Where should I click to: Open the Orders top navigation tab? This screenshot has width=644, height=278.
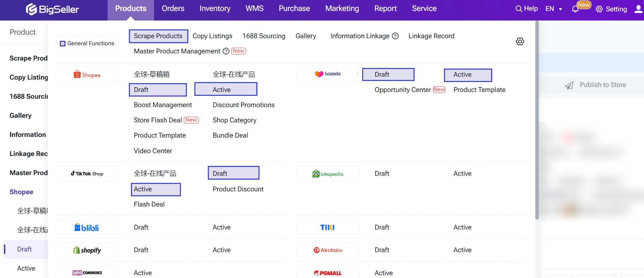(x=173, y=8)
